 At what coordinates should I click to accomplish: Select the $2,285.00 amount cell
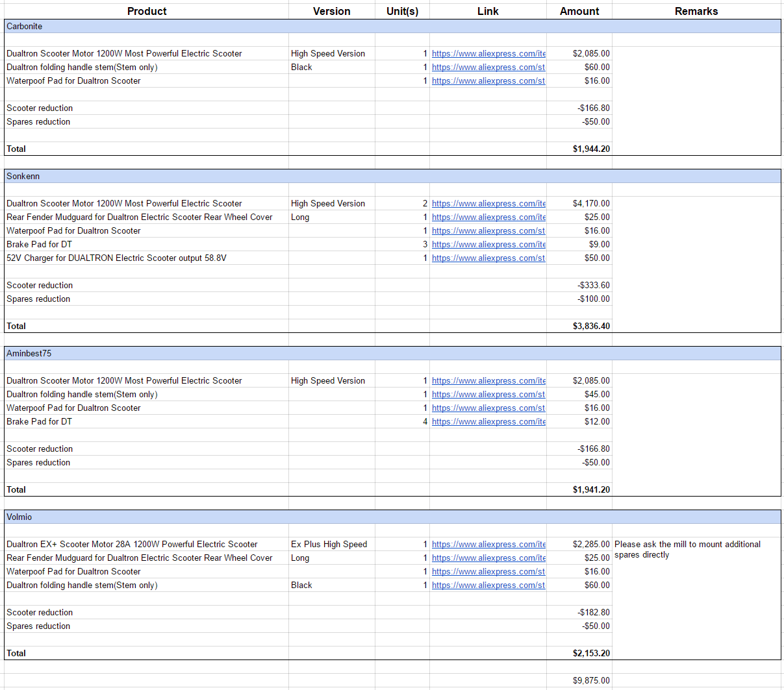579,544
